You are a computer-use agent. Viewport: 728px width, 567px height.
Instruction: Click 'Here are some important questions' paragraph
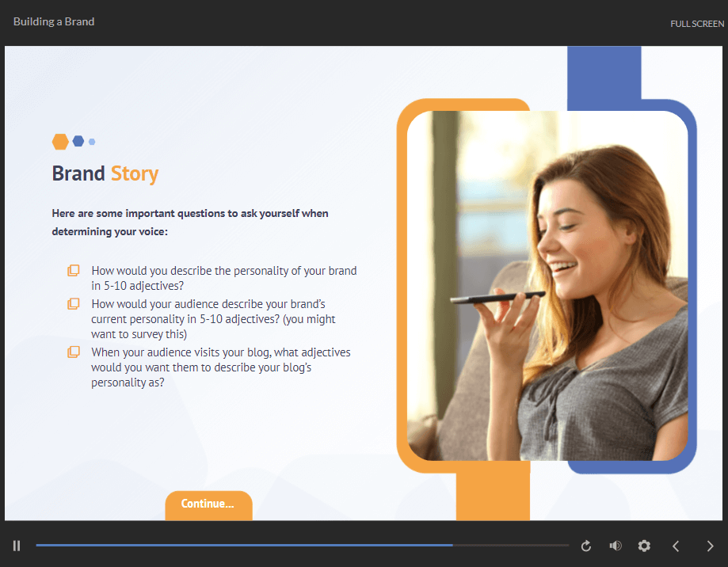tap(190, 223)
